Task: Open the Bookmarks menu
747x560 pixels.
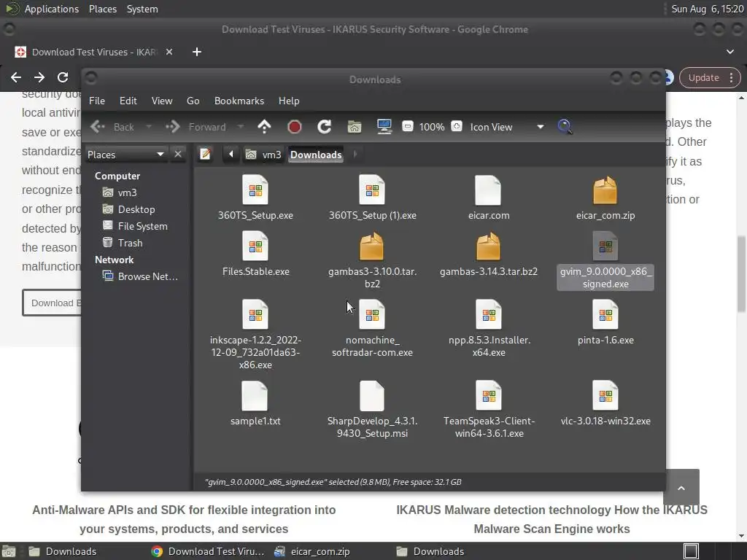Action: click(239, 101)
